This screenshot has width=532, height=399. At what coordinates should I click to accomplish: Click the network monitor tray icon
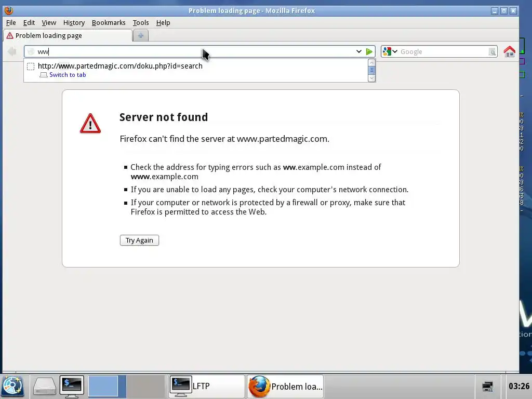coord(487,386)
